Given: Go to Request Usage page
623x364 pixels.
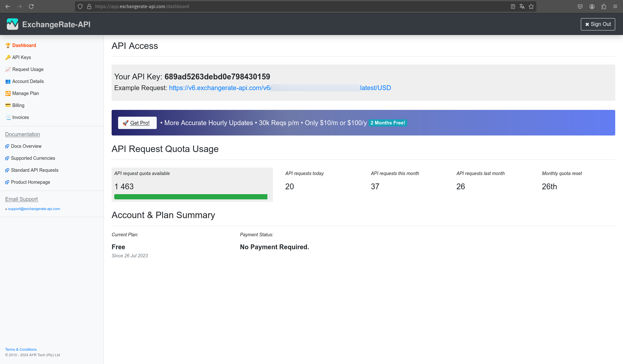Looking at the screenshot, I should [28, 69].
